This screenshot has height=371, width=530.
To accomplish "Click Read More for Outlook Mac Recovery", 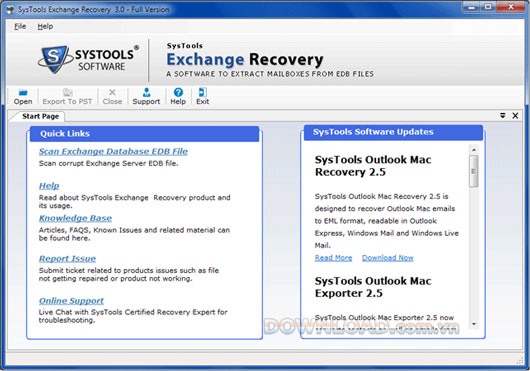I will (x=333, y=258).
